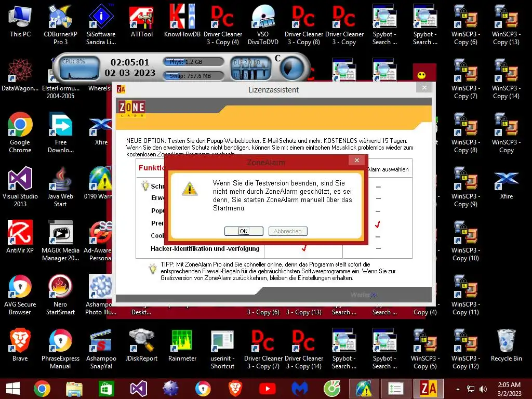Viewport: 532px width, 399px height.
Task: Open WinSCP3 - Copy (14) icon
Action: click(506, 79)
